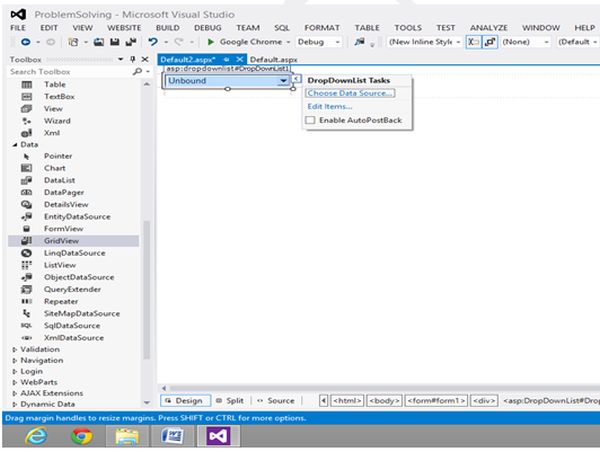Screen dimensions: 600x452
Task: Expand the WebParts toolbox section
Action: [15, 382]
